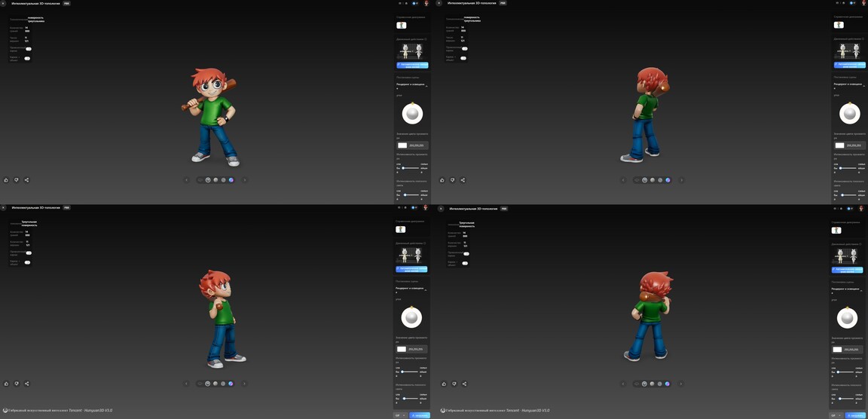Go to previous model in three-quarter back screenshot
This screenshot has width=868, height=419.
point(623,180)
